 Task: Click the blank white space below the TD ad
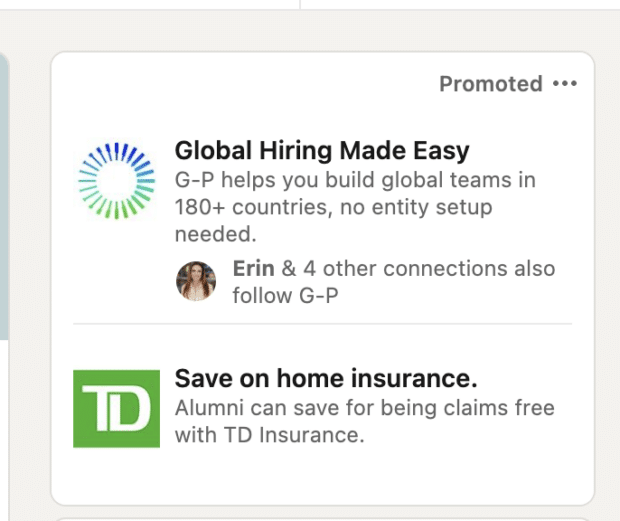click(x=322, y=476)
